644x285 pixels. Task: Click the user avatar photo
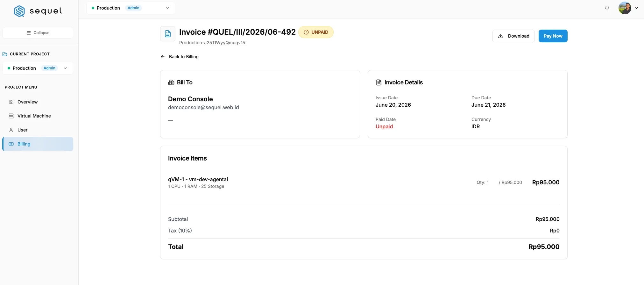[625, 8]
